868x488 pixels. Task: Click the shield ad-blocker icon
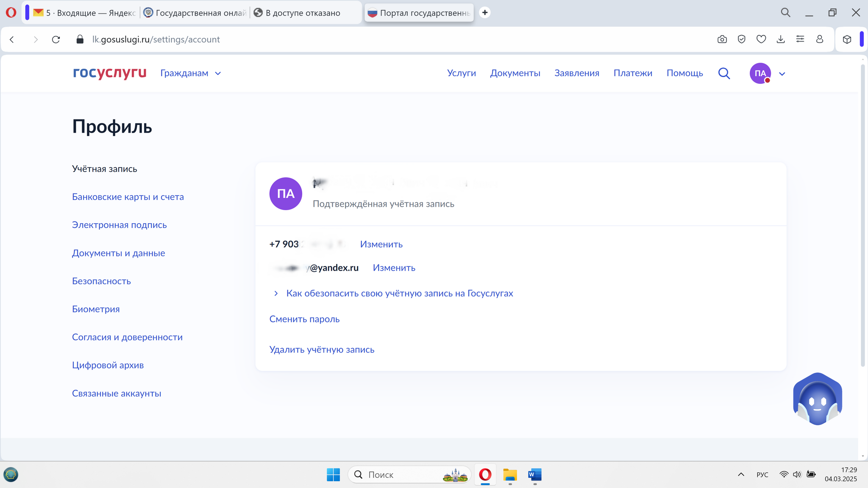point(741,39)
